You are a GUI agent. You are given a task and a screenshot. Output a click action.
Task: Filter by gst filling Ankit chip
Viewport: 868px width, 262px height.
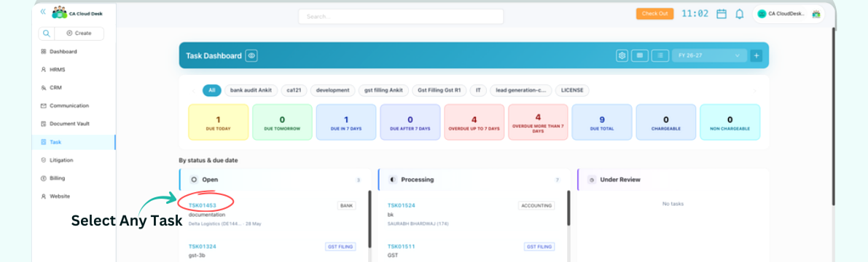coord(383,90)
